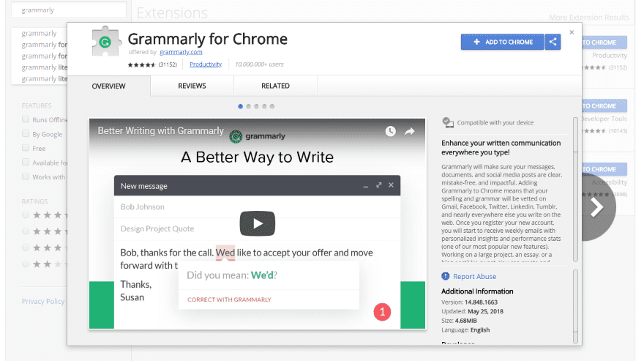Play the Better Writing with Grammarly video

click(x=257, y=223)
